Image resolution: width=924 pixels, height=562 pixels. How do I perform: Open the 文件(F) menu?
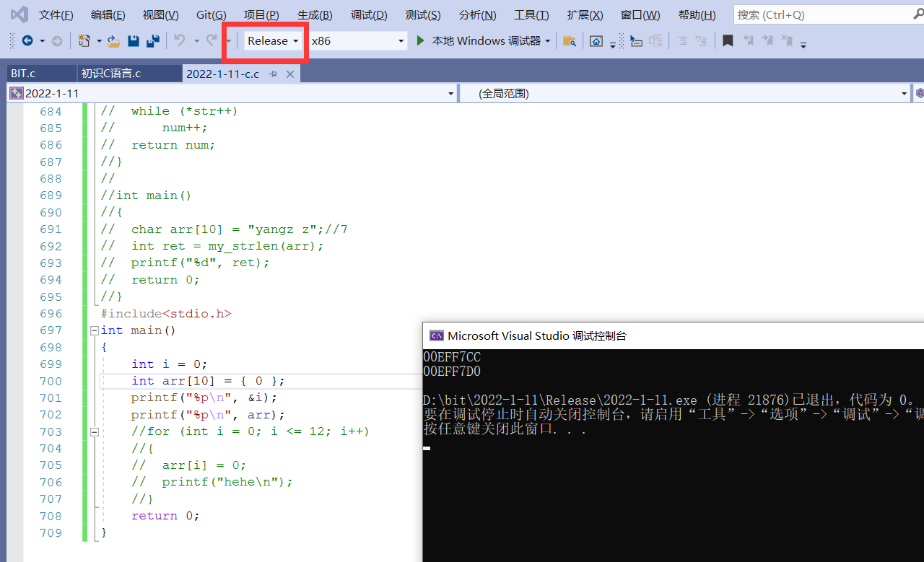click(x=56, y=15)
